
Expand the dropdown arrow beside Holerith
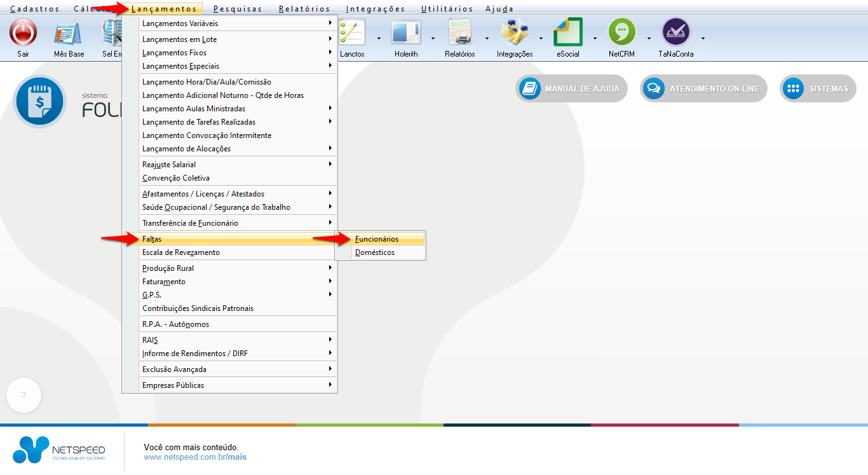click(x=433, y=38)
